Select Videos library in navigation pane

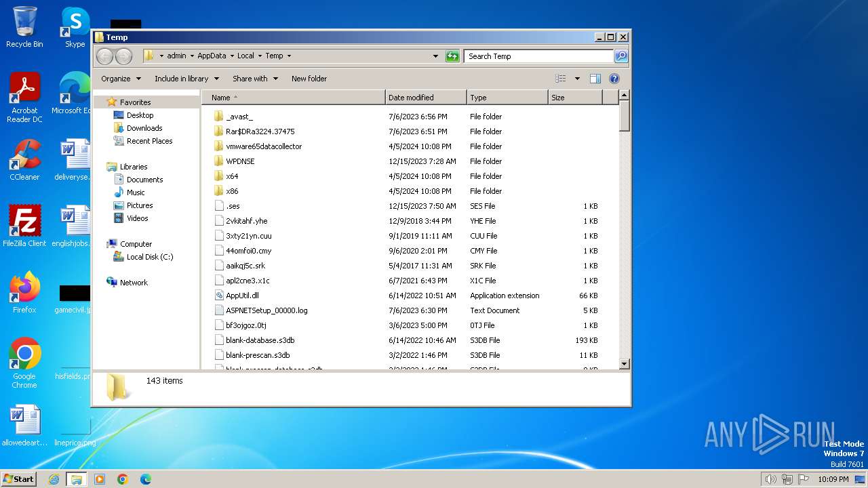point(137,218)
